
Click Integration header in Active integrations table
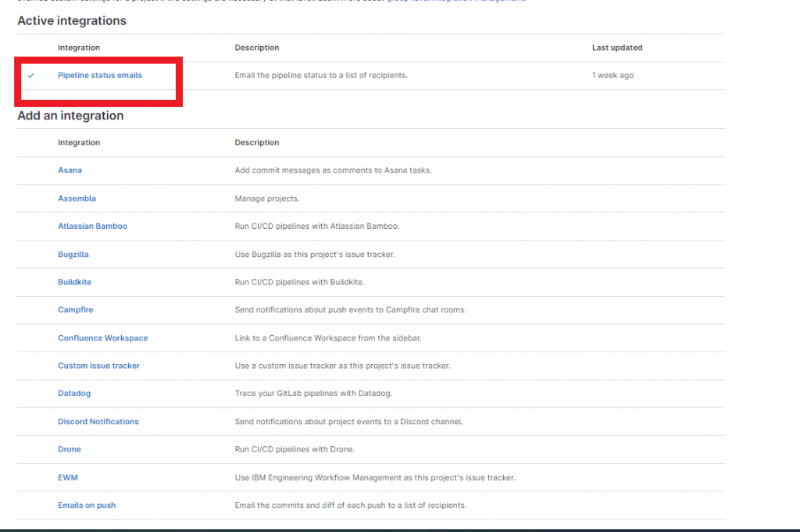pyautogui.click(x=79, y=48)
